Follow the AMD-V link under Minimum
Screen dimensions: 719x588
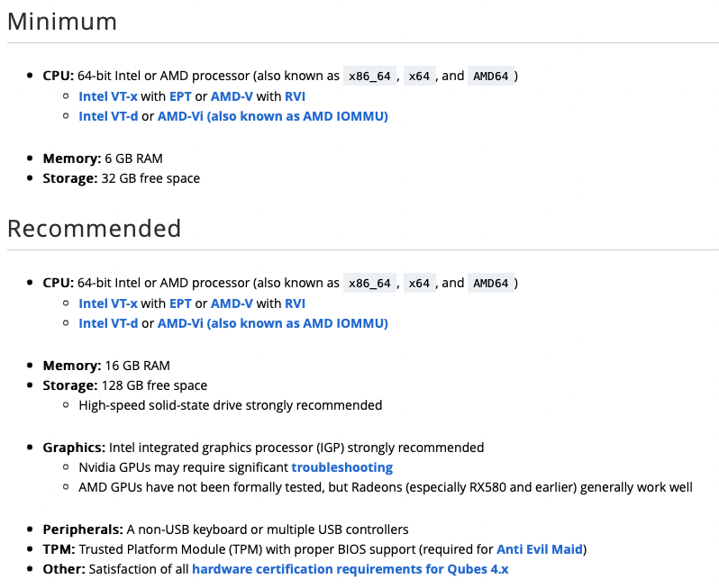point(231,96)
